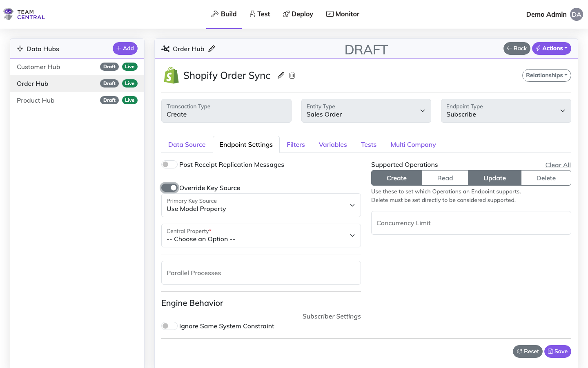
Task: Click the wrench icon next to Order Hub
Action: pos(165,48)
